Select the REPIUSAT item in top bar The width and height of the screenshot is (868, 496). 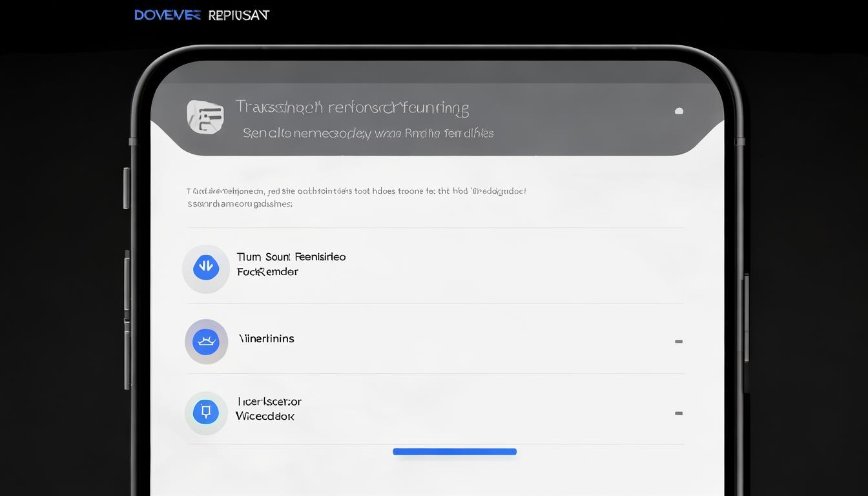click(x=238, y=15)
